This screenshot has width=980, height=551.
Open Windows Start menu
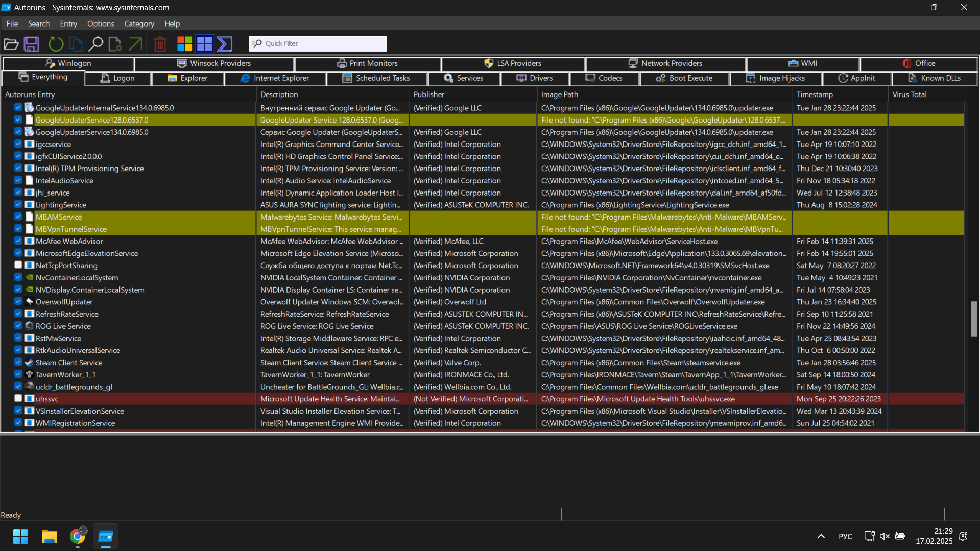click(21, 536)
